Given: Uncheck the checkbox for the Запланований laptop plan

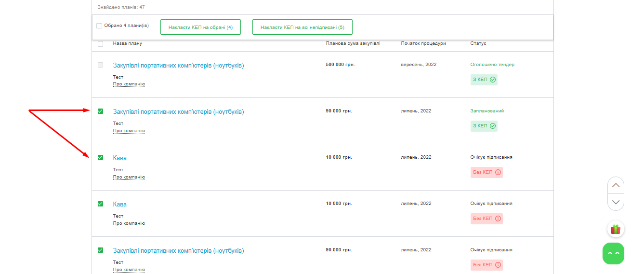Looking at the screenshot, I should tap(100, 111).
